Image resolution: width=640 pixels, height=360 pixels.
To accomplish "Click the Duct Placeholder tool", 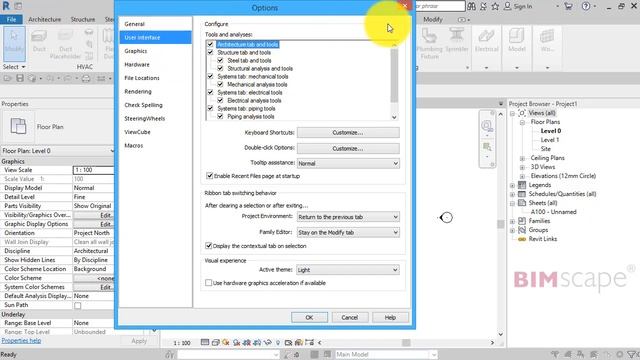I will [x=65, y=44].
